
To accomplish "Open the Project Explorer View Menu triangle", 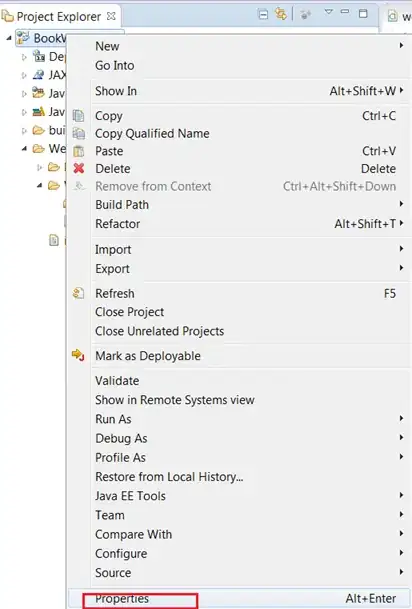I will tap(329, 12).
